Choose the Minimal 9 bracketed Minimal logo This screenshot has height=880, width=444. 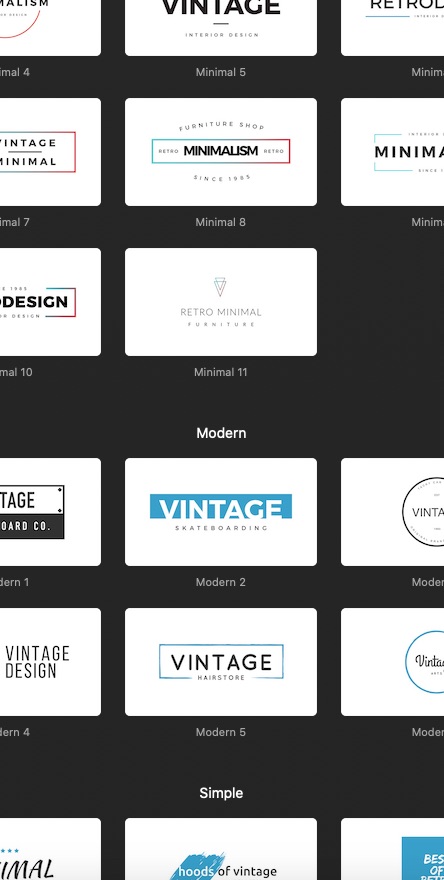(x=392, y=152)
